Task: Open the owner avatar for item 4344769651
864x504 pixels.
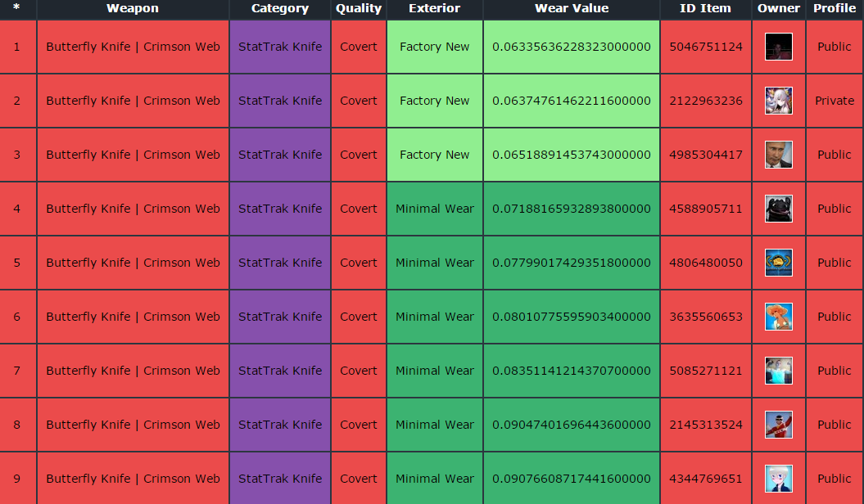Action: pos(779,478)
